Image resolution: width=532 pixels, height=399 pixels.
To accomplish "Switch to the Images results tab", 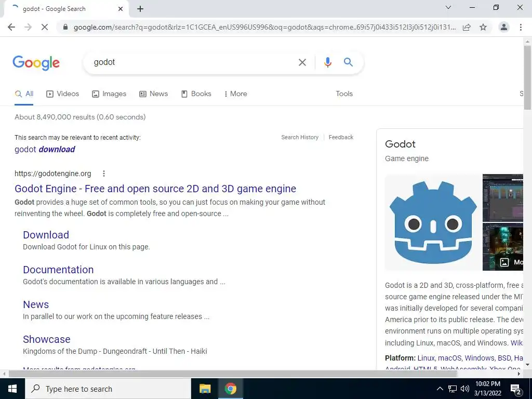I will tap(109, 94).
